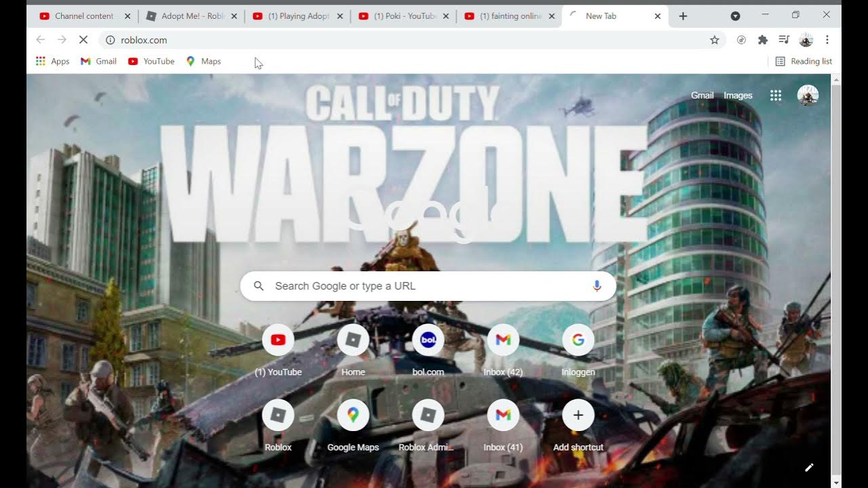868x488 pixels.
Task: Open the Home shortcut tile
Action: 353,340
